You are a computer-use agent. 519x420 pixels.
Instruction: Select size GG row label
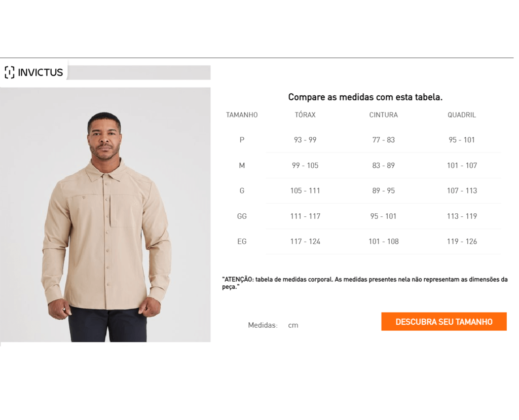242,216
